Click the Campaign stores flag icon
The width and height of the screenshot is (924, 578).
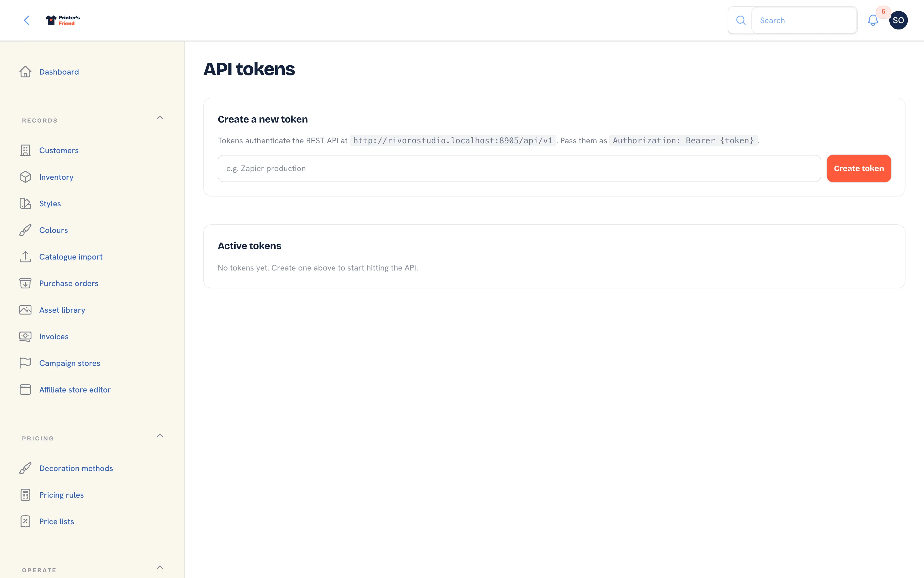[x=25, y=363]
